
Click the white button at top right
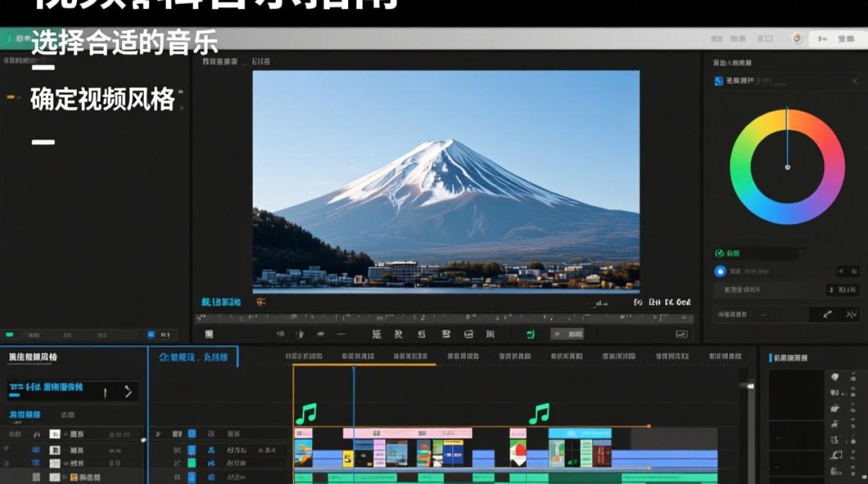point(837,39)
